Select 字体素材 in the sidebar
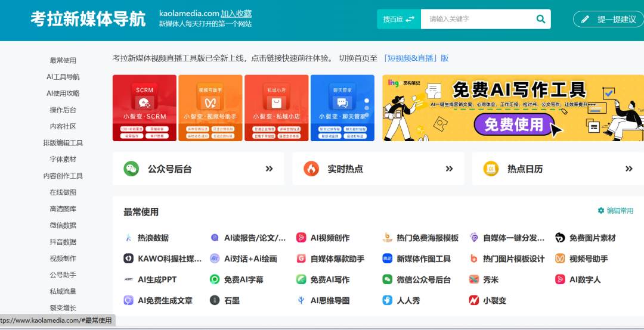 click(63, 159)
